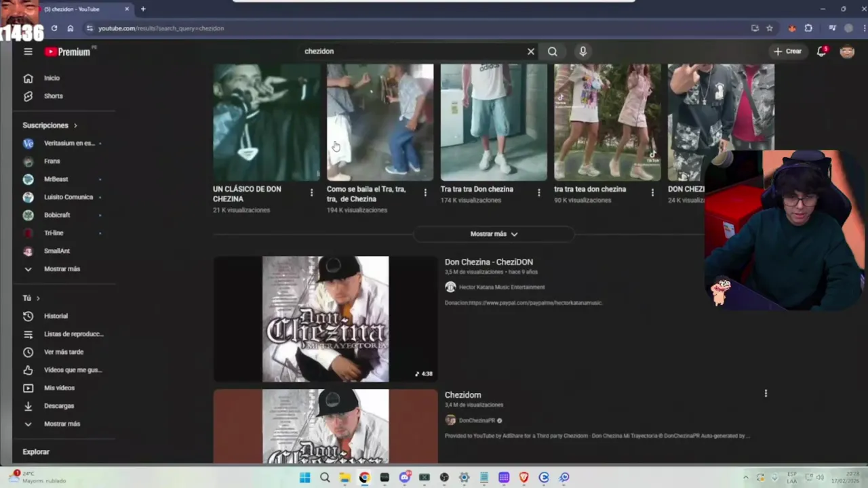The width and height of the screenshot is (868, 488).
Task: Click the Don Chezina - ChezIDON title
Action: coord(489,262)
